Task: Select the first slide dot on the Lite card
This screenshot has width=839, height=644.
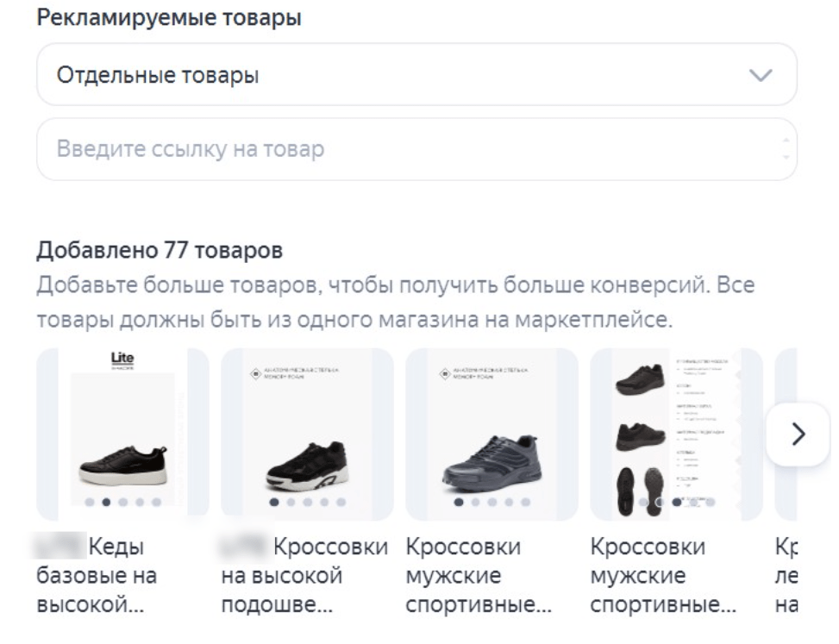Action: click(x=90, y=501)
